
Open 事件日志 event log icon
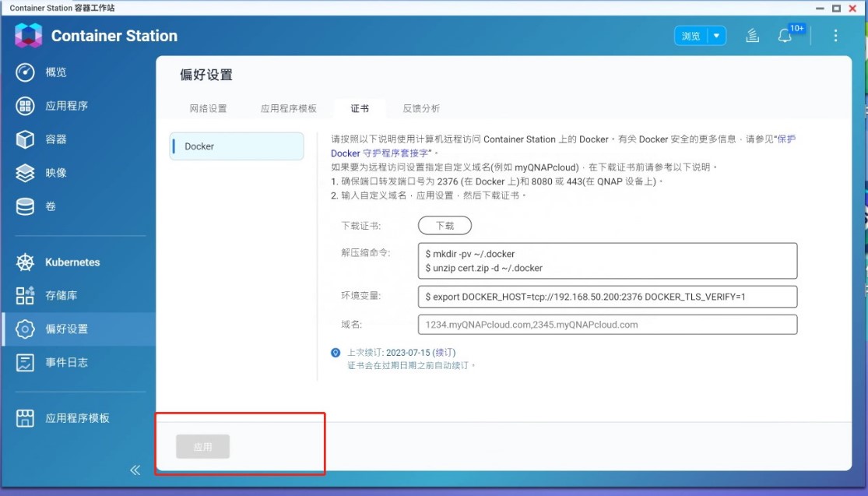point(25,362)
